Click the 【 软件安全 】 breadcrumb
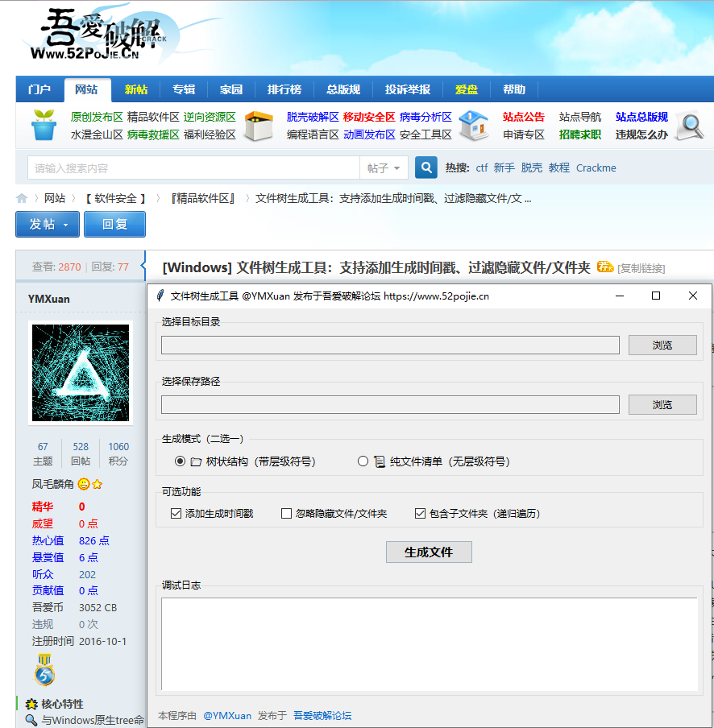 point(116,199)
